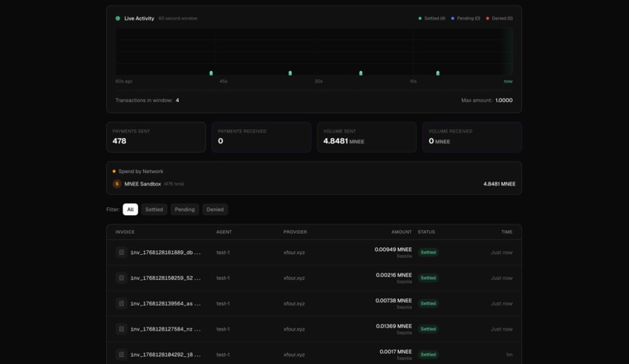The image size is (629, 364).
Task: Click invoice icon for inv_1768128161889_db row
Action: (x=121, y=253)
